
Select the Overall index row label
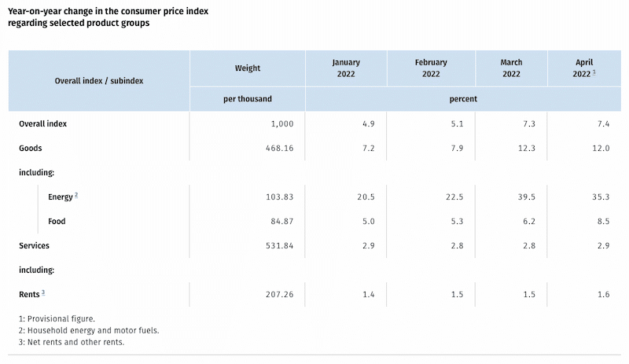coord(49,123)
